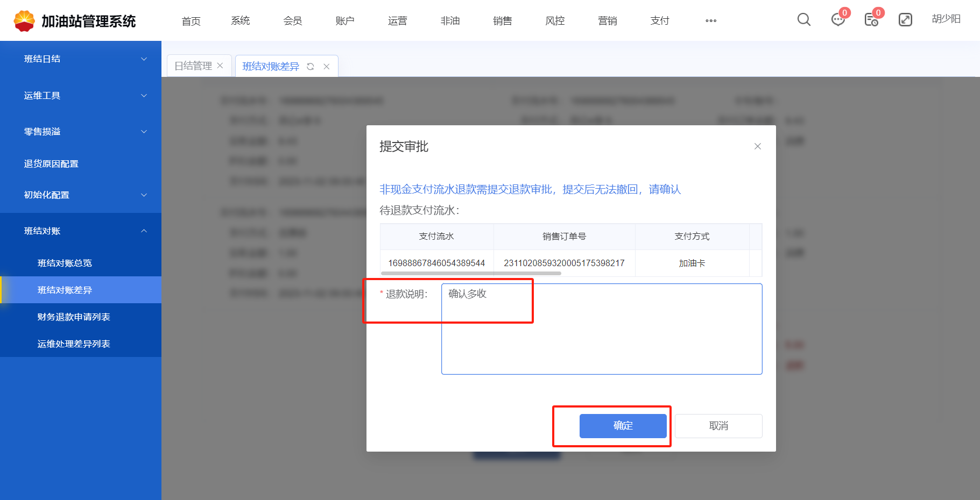Click the search magnifier icon
The width and height of the screenshot is (980, 500).
[x=803, y=20]
